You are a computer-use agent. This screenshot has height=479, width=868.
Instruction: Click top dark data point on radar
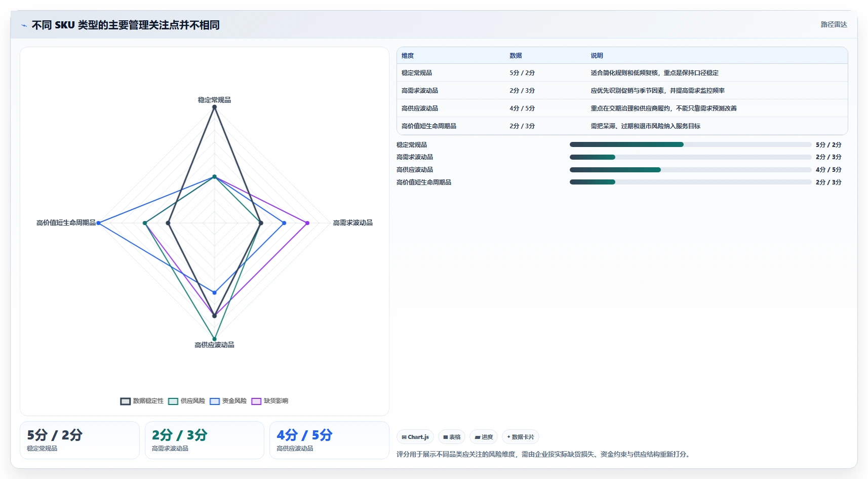pyautogui.click(x=214, y=107)
